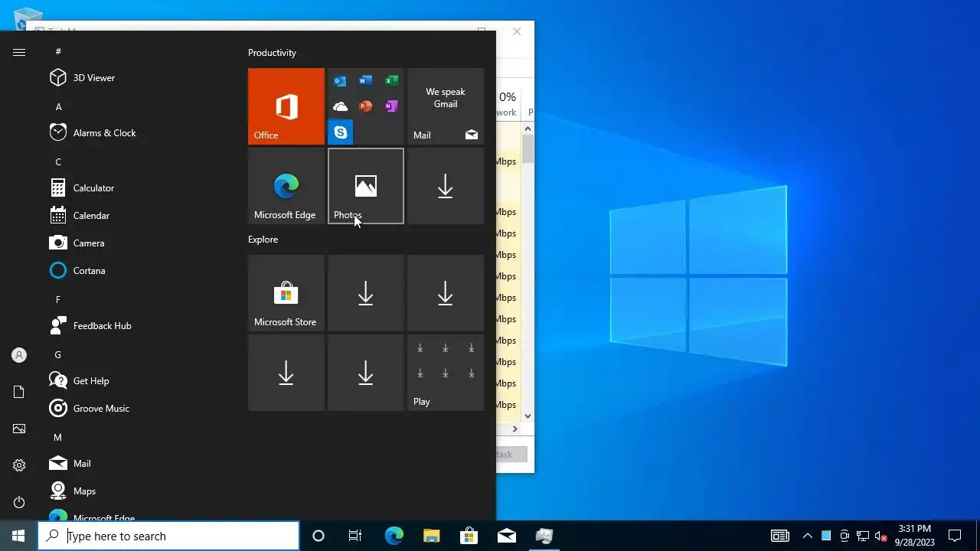Screen dimensions: 980x551
Task: Click horizontal scroll right arrow in Task Manager
Action: pos(514,429)
